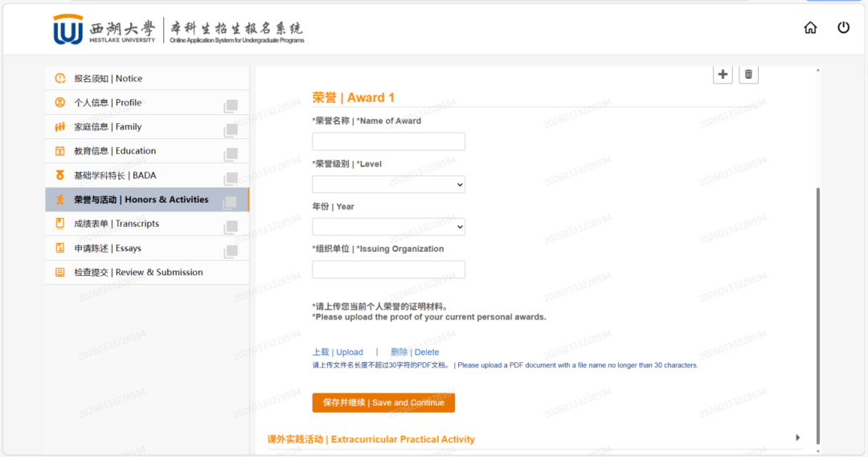This screenshot has height=457, width=868.
Task: Open the Notice menu item
Action: [x=108, y=79]
